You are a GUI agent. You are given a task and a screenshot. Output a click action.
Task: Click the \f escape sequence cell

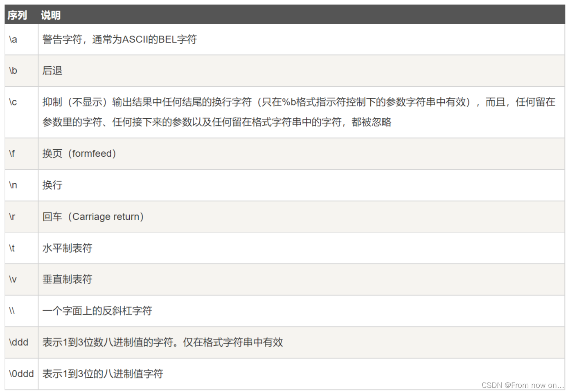(x=12, y=153)
